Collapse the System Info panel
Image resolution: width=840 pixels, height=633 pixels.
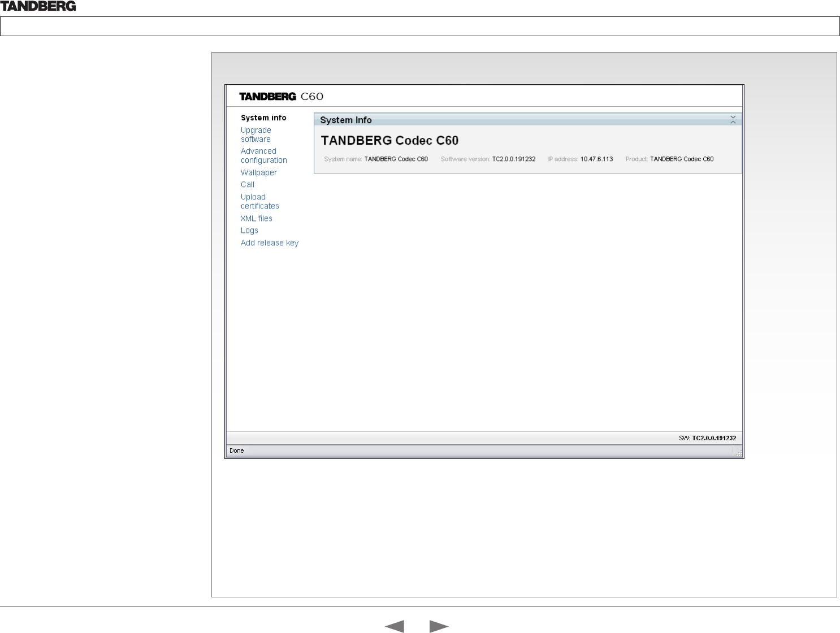pyautogui.click(x=733, y=120)
